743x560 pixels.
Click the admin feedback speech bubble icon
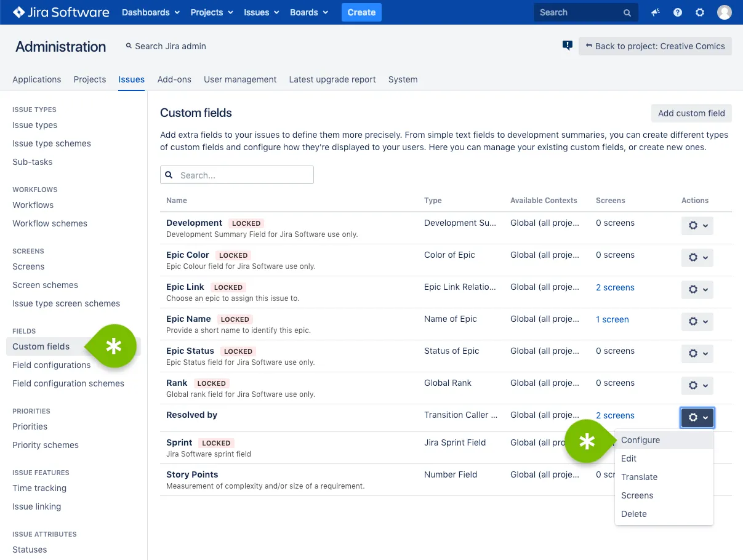pos(568,46)
